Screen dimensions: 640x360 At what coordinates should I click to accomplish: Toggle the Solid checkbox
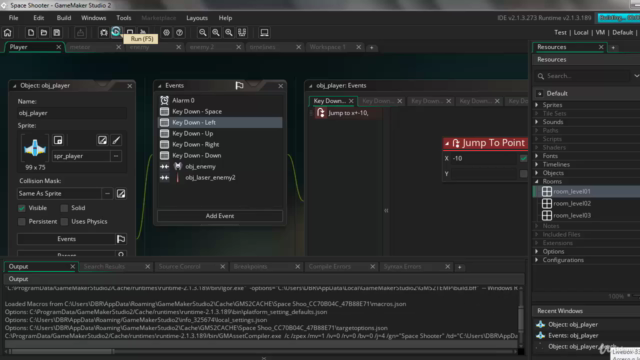click(64, 208)
